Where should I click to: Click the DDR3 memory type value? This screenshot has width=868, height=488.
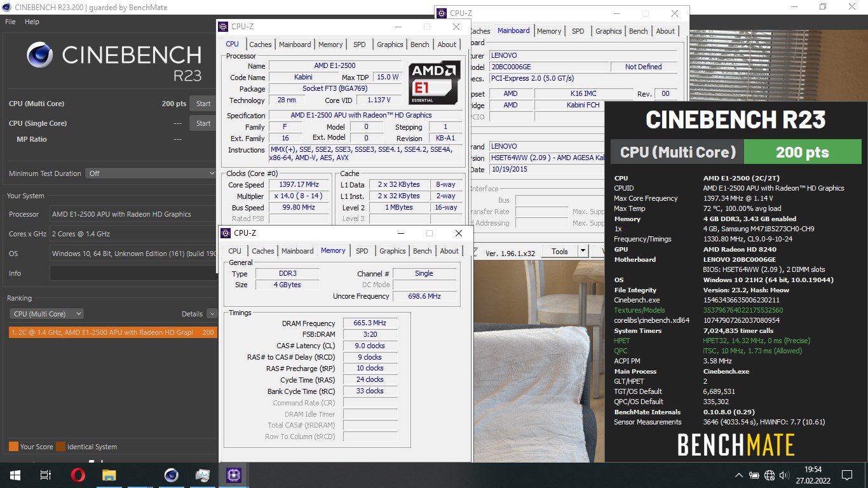[x=287, y=273]
